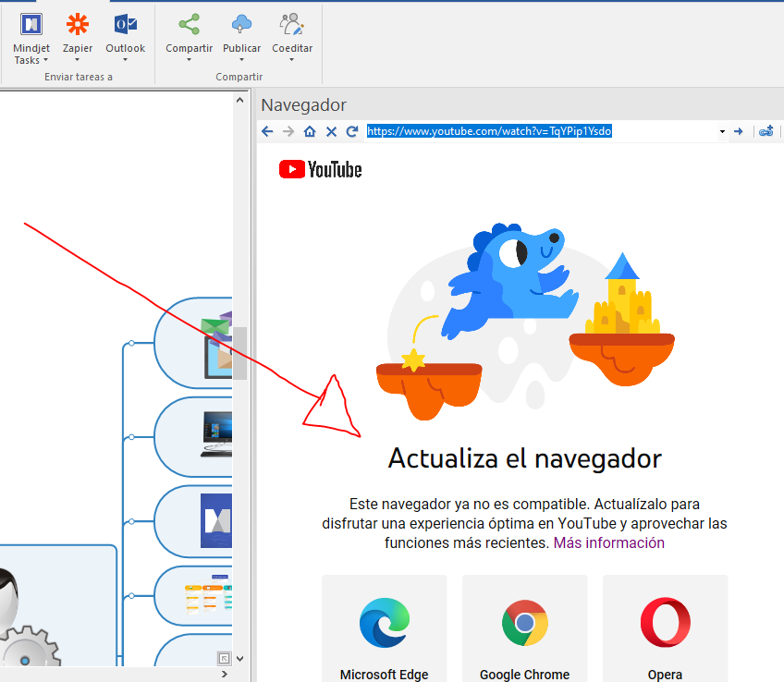Expand the URL history dropdown arrow
This screenshot has width=784, height=682.
(x=722, y=132)
